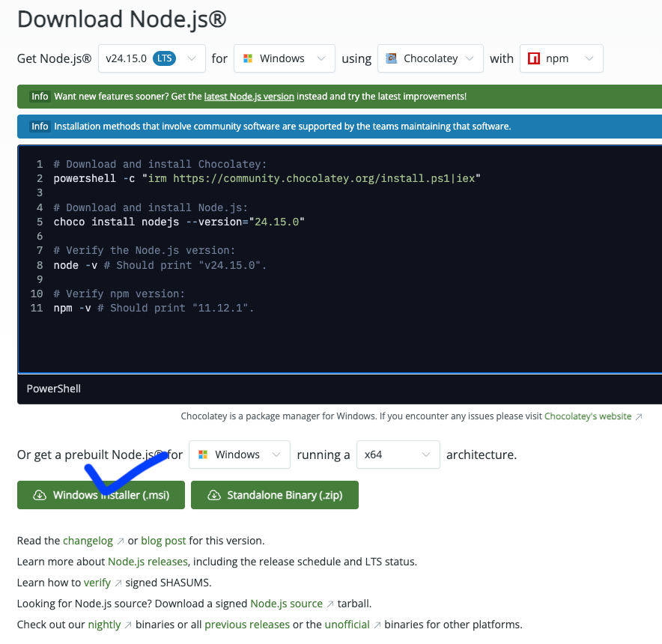Click the LTS badge in the version selector
Screen dimensions: 662x644
[164, 58]
